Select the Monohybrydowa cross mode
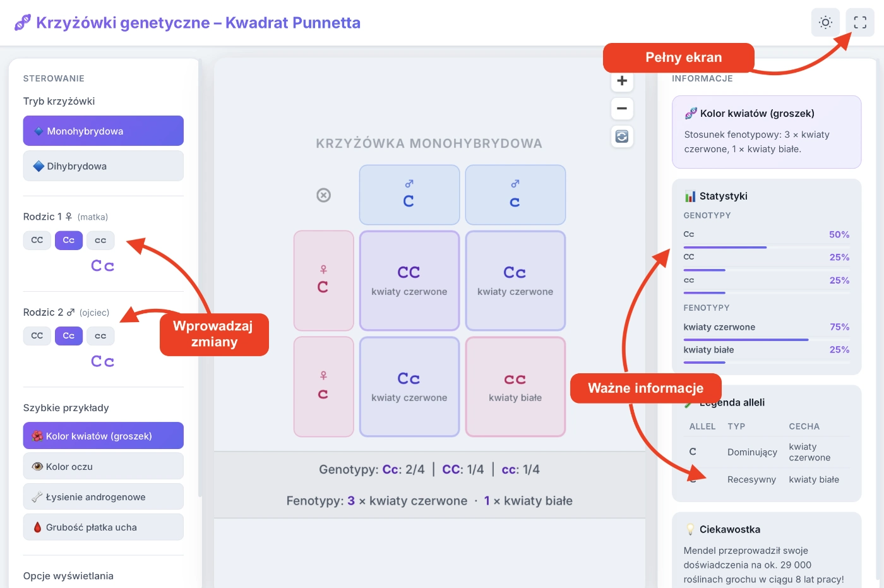 [x=104, y=131]
